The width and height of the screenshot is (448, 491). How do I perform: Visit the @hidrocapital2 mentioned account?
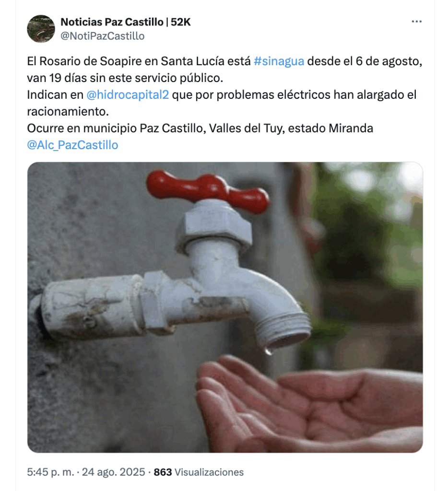pos(128,94)
